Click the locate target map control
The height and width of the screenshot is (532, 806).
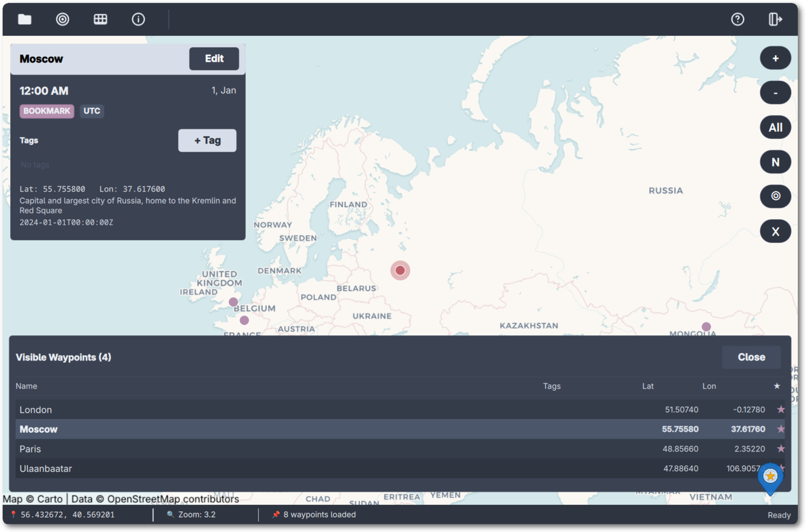tap(775, 196)
